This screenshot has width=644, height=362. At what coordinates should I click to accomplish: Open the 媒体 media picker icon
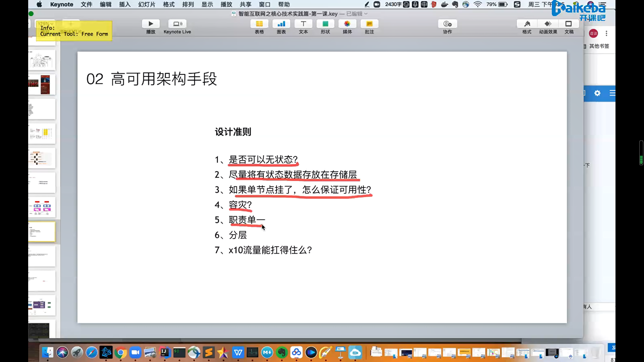pyautogui.click(x=347, y=24)
